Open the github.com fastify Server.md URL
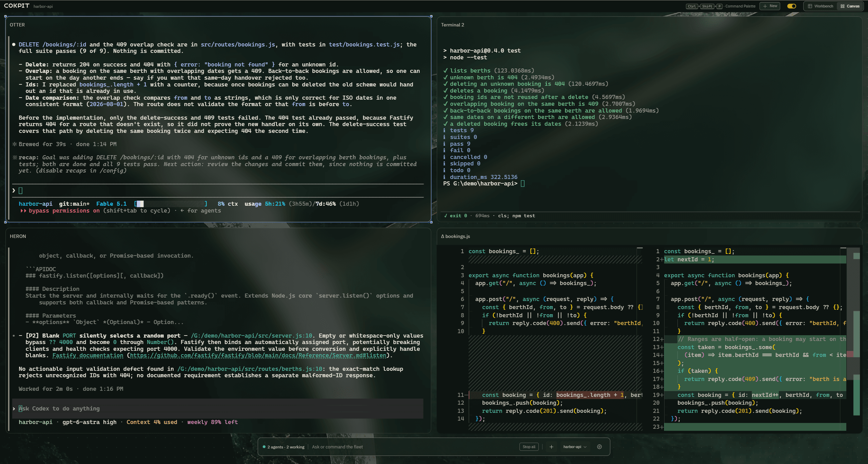 pos(258,355)
